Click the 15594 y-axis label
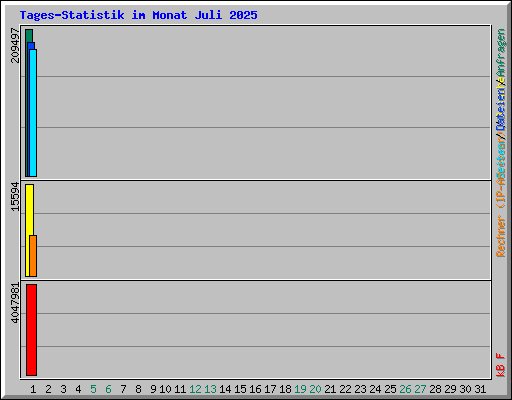Screen dimensions: 512x400 pos(15,196)
